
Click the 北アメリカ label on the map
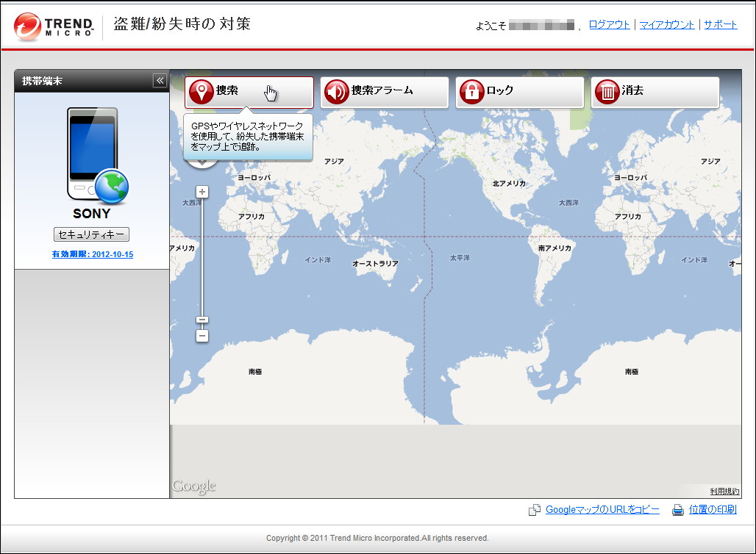click(509, 184)
